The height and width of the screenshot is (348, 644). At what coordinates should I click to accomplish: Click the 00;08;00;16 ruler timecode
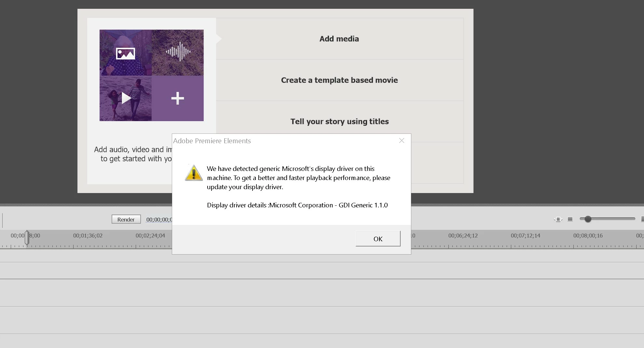click(588, 235)
